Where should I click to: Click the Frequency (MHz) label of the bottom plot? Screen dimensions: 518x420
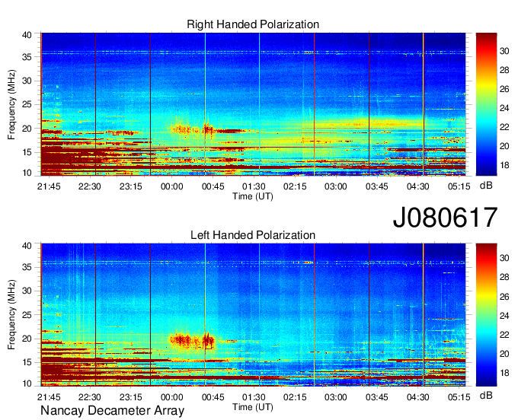(11, 315)
